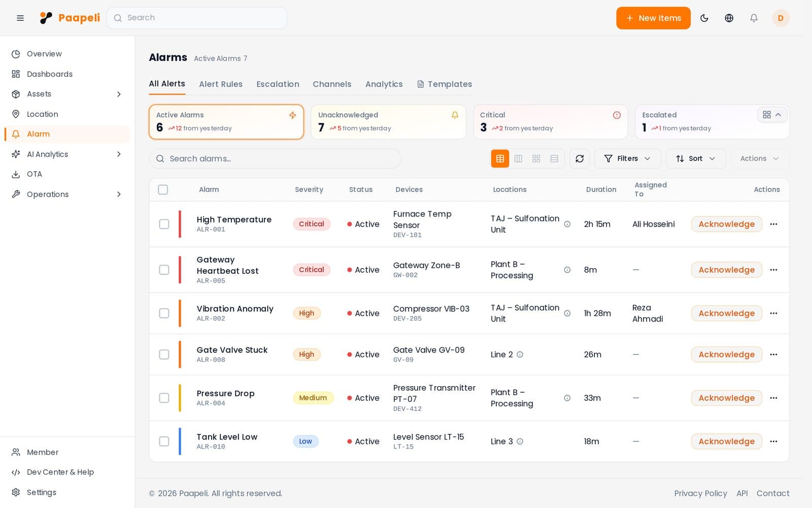Click the New Items button
This screenshot has height=508, width=812.
tap(653, 18)
